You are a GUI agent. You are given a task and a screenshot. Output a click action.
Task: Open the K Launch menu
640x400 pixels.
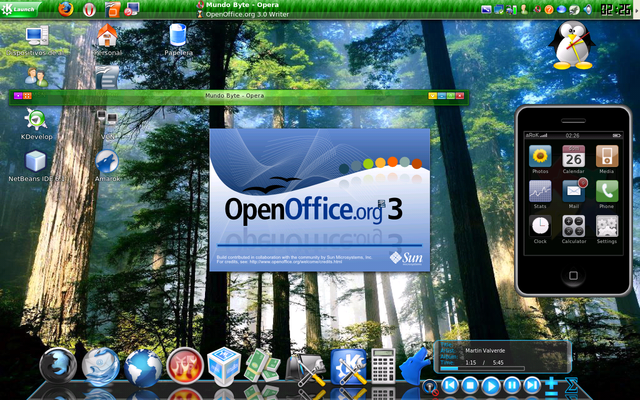20,9
